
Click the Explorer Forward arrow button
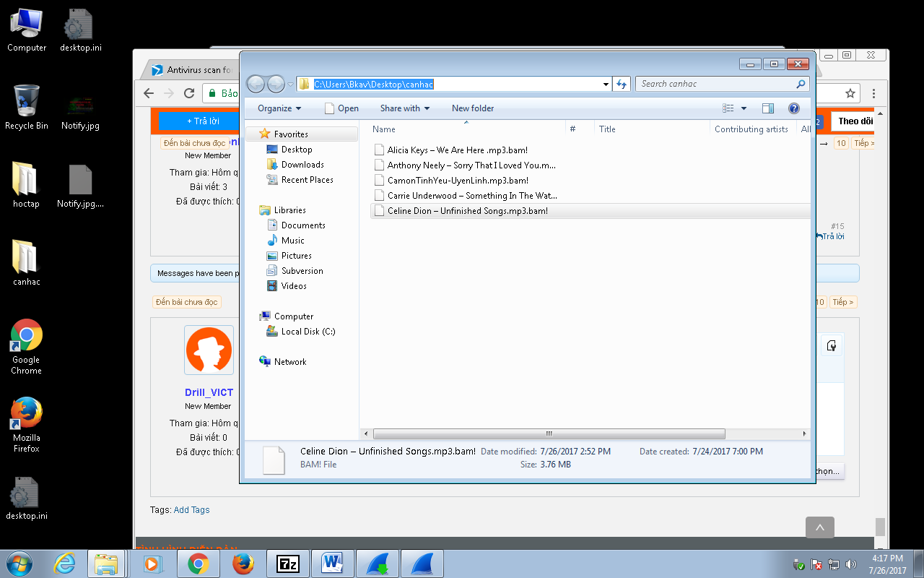(x=276, y=85)
